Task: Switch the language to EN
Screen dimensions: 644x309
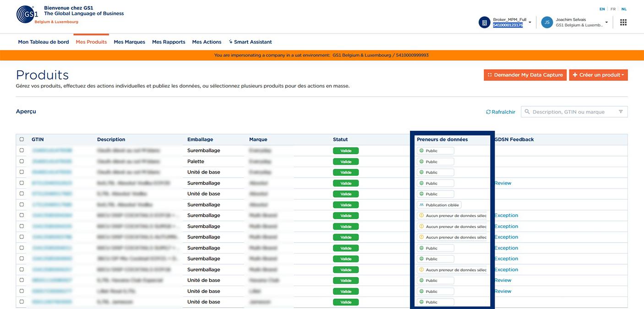Action: click(602, 9)
